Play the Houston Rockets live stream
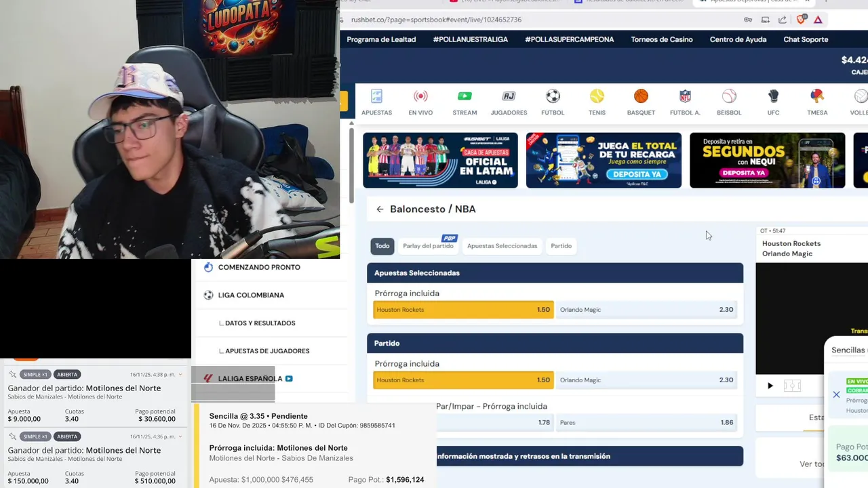 point(770,386)
